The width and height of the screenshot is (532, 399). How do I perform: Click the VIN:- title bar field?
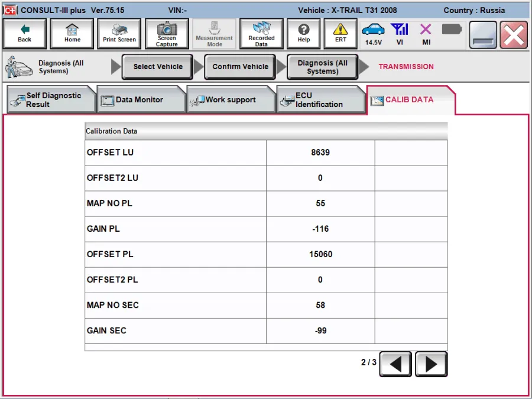177,10
